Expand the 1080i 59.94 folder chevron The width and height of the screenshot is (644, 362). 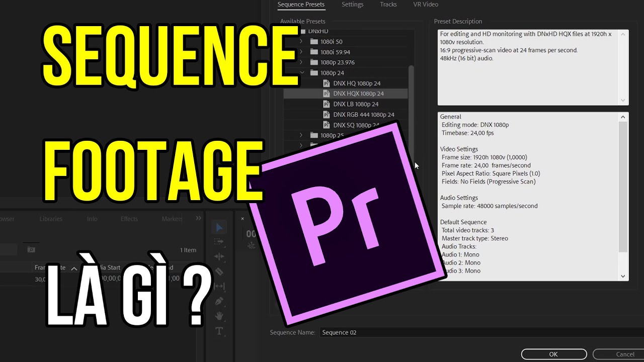click(301, 52)
